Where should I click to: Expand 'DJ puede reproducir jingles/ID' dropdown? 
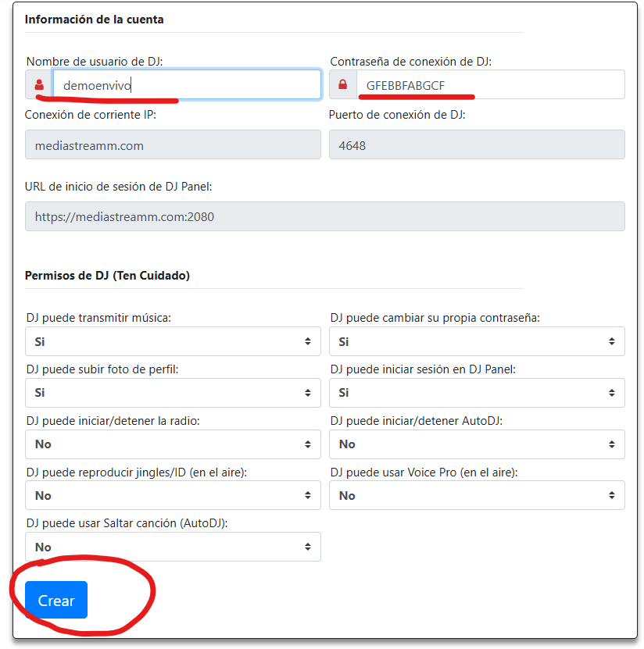[x=173, y=496]
